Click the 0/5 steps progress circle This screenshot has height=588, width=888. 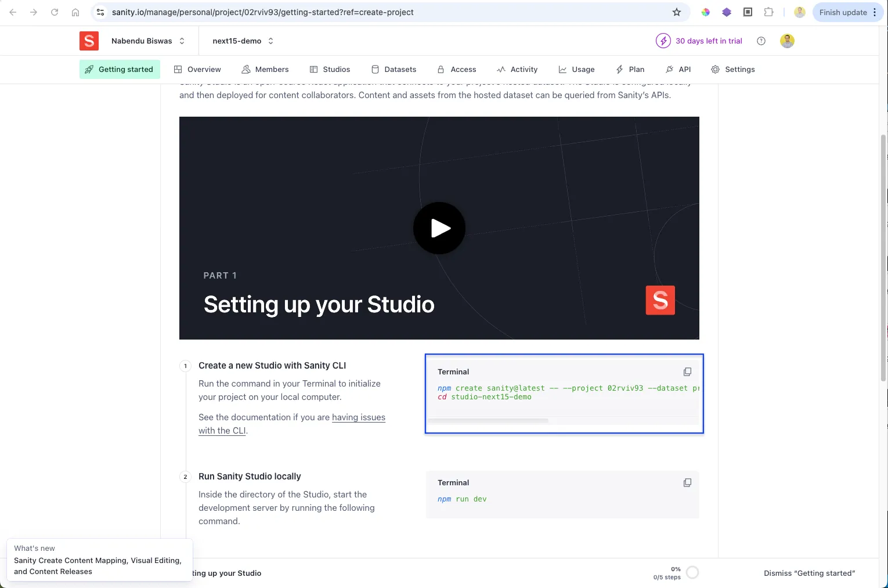pos(692,573)
